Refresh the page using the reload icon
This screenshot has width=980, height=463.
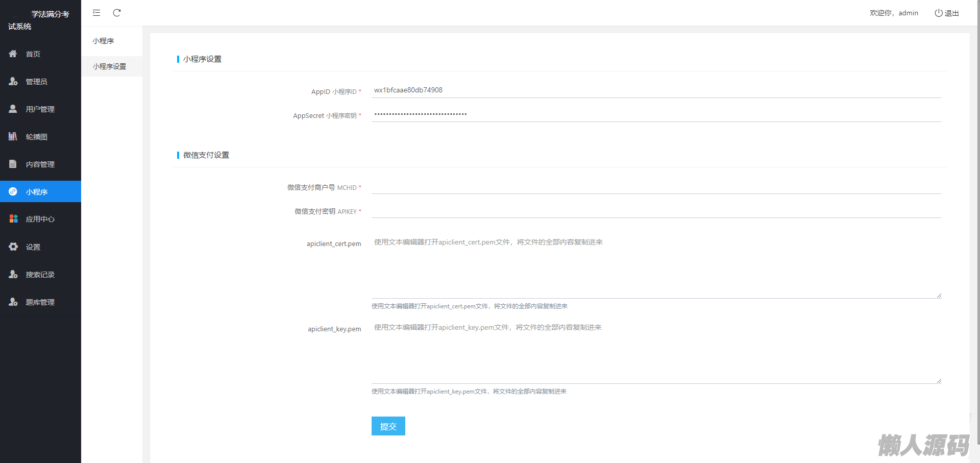[117, 13]
